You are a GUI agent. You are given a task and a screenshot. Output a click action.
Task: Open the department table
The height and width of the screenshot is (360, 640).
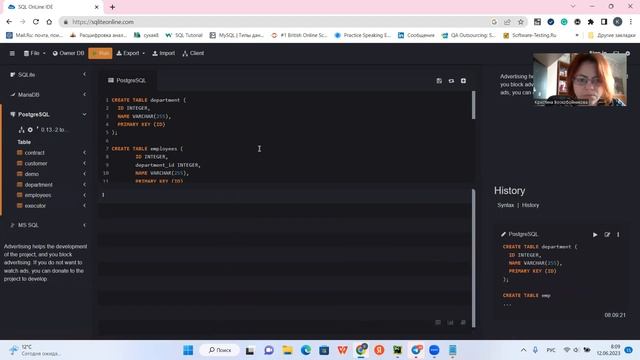point(38,184)
